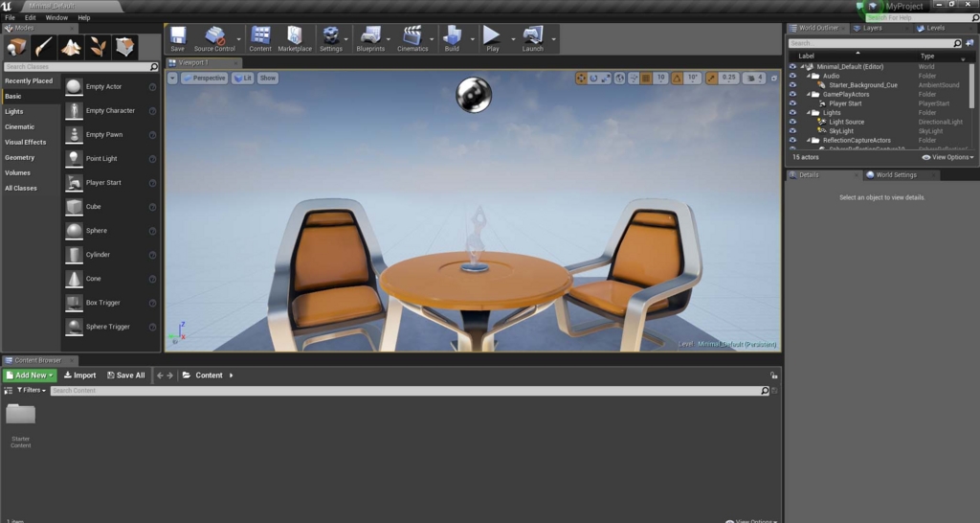
Task: Toggle grid snapping in viewport
Action: (x=646, y=79)
